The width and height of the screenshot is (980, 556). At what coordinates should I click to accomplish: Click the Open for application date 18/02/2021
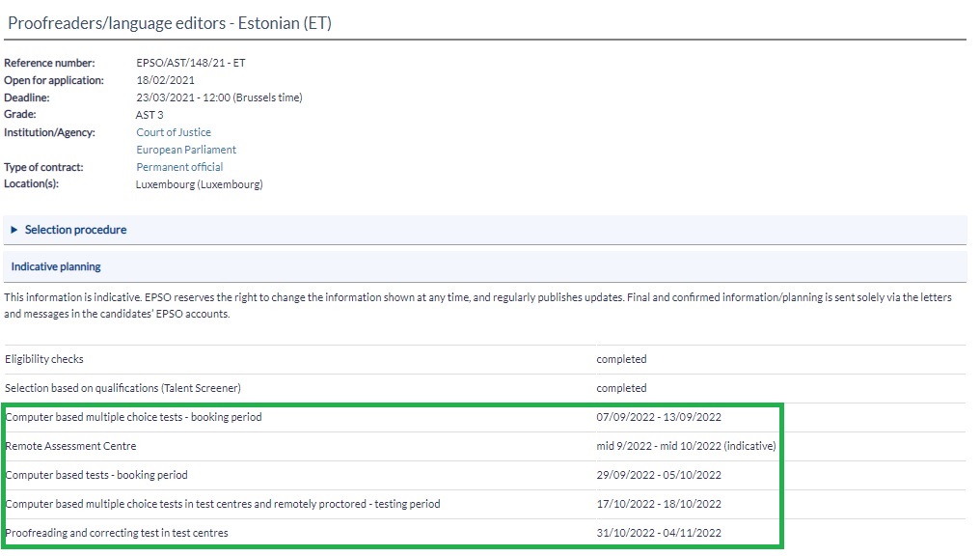click(x=168, y=80)
